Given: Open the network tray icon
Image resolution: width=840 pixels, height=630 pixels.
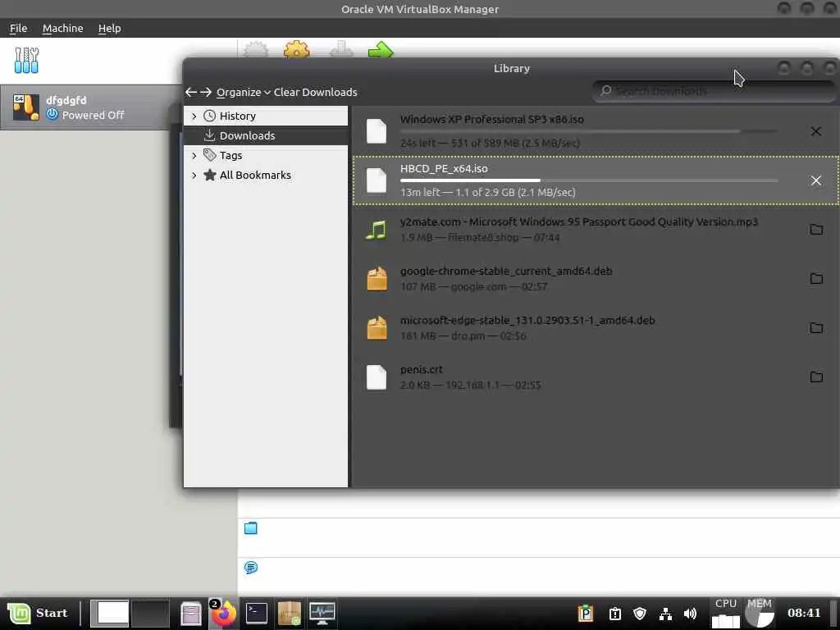Looking at the screenshot, I should pos(665,614).
